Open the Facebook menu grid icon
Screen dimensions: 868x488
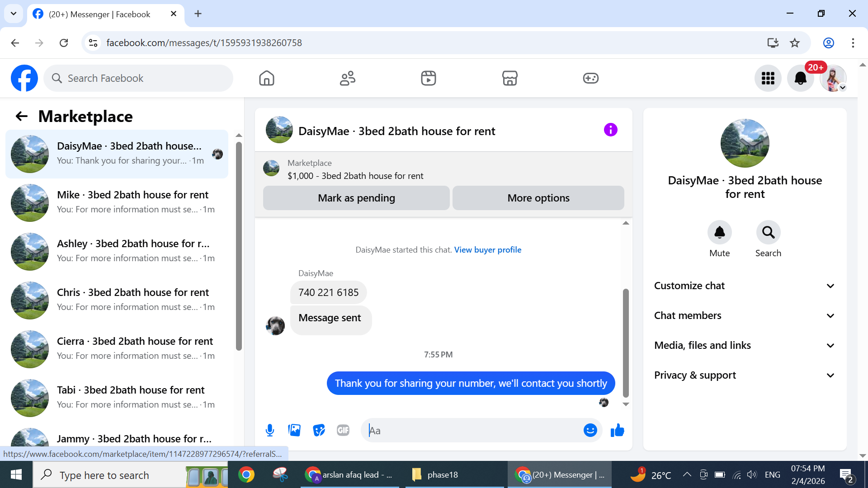(768, 78)
